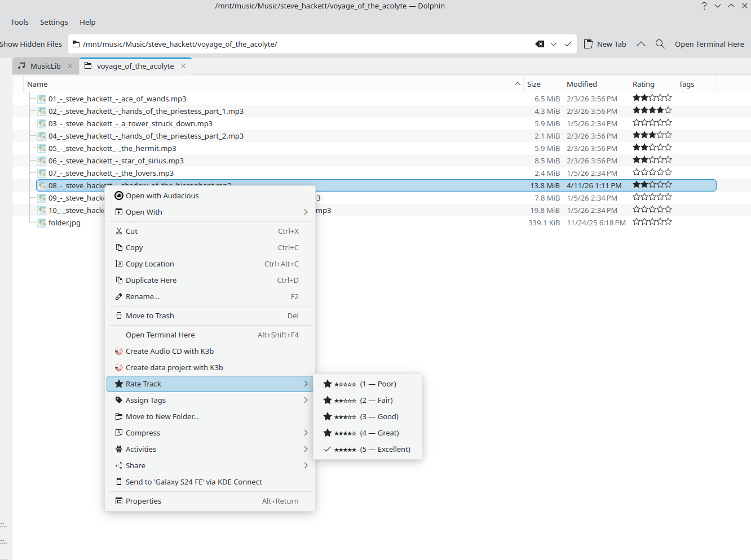
Task: Click the Copy Location icon
Action: point(119,264)
